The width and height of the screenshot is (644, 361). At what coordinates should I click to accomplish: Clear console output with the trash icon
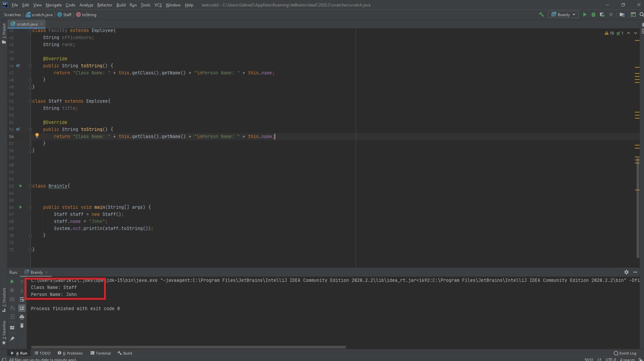(22, 326)
